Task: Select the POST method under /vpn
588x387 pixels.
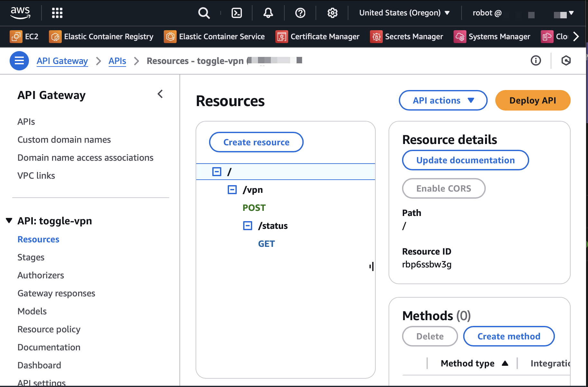Action: (x=254, y=208)
